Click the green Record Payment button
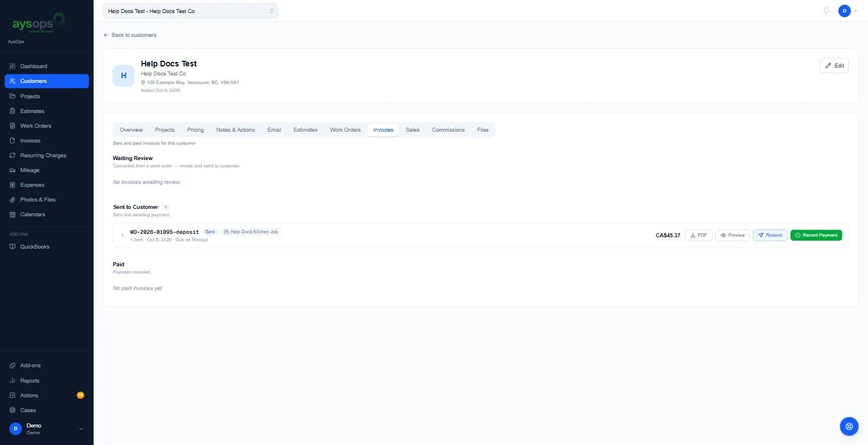868x445 pixels. [x=816, y=235]
